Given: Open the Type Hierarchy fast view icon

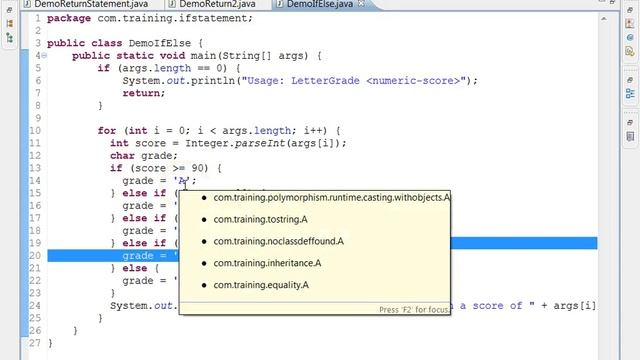Looking at the screenshot, I should tap(9, 38).
